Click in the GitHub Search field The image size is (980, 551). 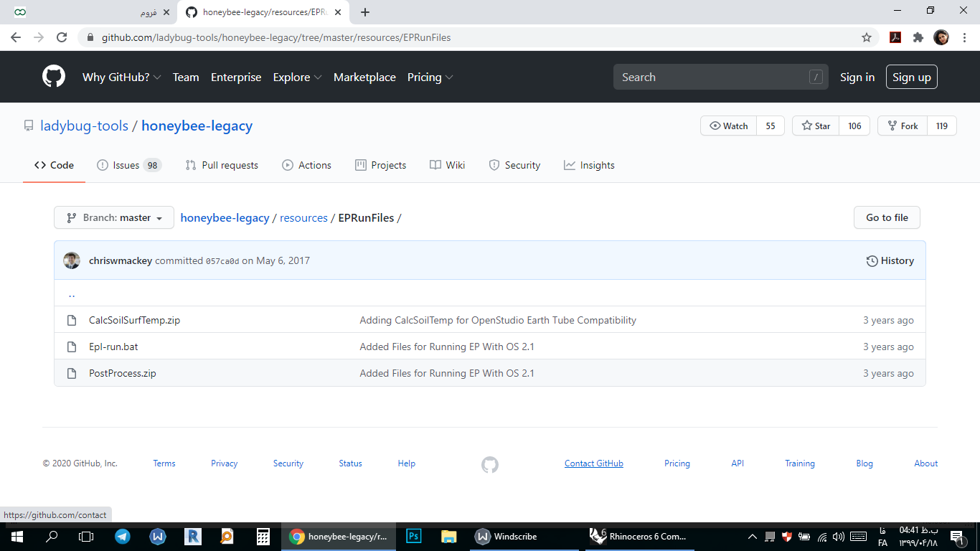(720, 77)
